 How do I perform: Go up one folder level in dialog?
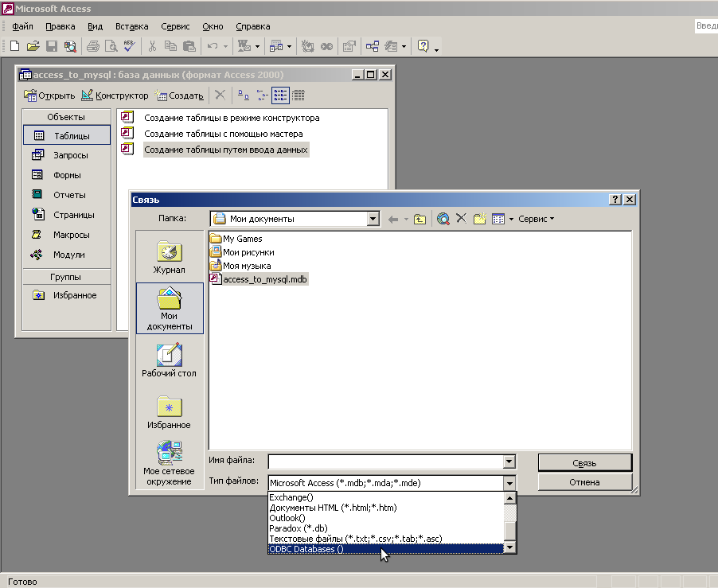coord(419,219)
